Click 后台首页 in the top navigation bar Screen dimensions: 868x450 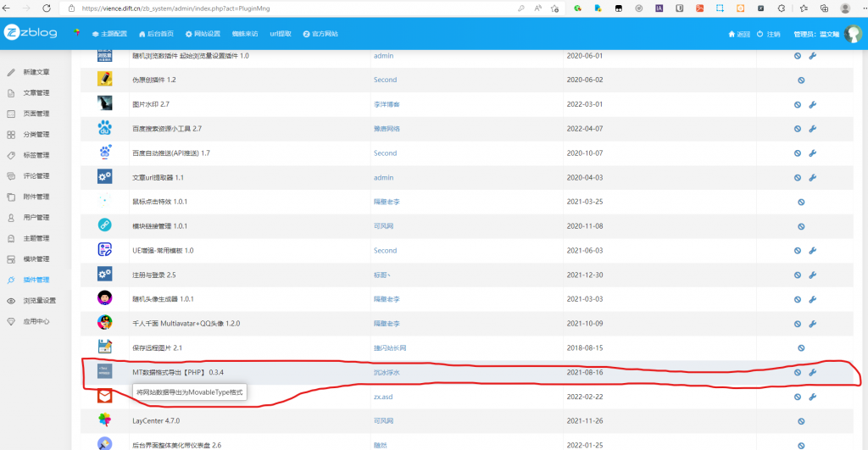pyautogui.click(x=155, y=34)
